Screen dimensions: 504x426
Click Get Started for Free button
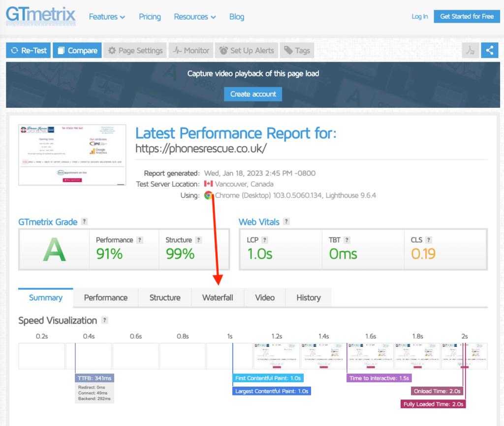[x=467, y=16]
